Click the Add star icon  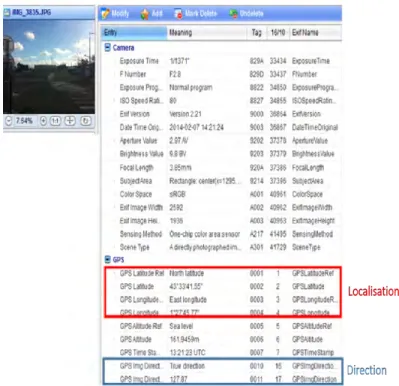pyautogui.click(x=145, y=14)
